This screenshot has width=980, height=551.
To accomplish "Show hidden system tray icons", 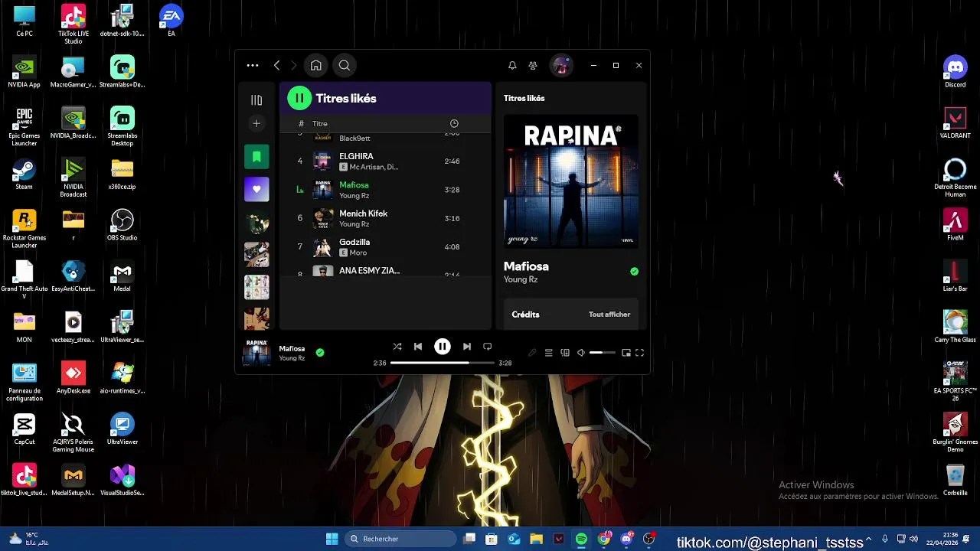I will click(x=868, y=540).
